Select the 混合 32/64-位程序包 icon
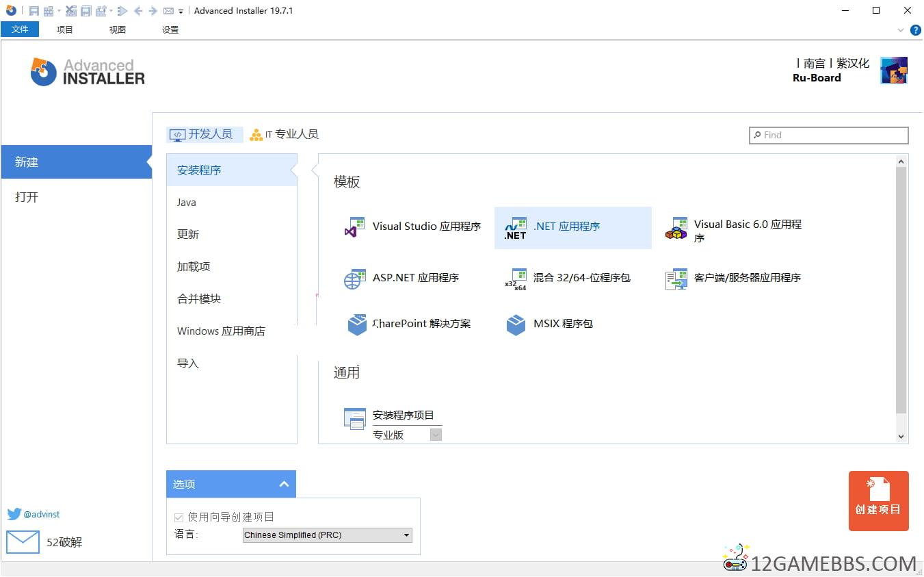Screen dimensions: 924x577 [x=515, y=279]
